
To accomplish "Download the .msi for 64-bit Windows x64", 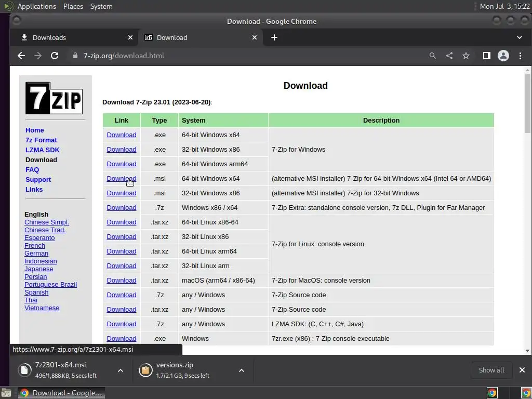I will [122, 179].
